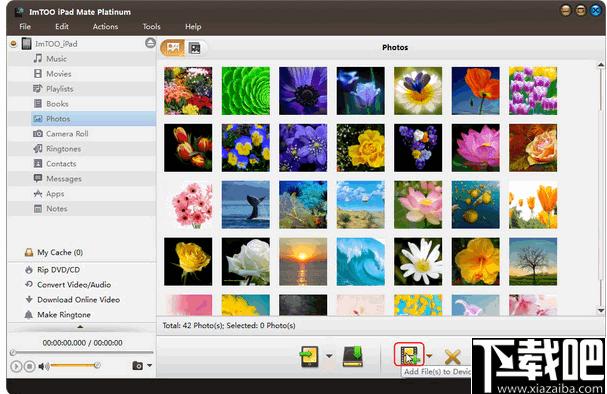607x394 pixels.
Task: Mute the player volume speaker icon
Action: click(43, 366)
